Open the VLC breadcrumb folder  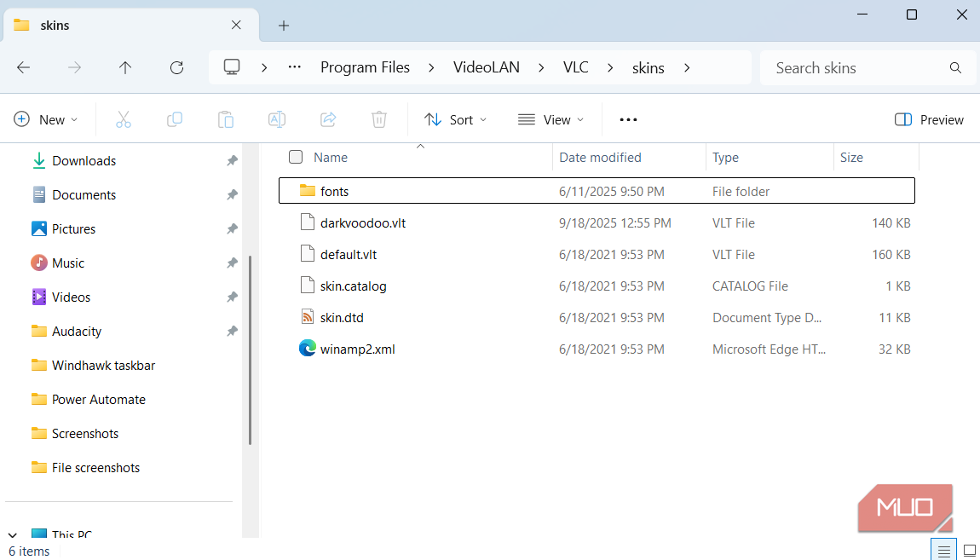point(575,67)
